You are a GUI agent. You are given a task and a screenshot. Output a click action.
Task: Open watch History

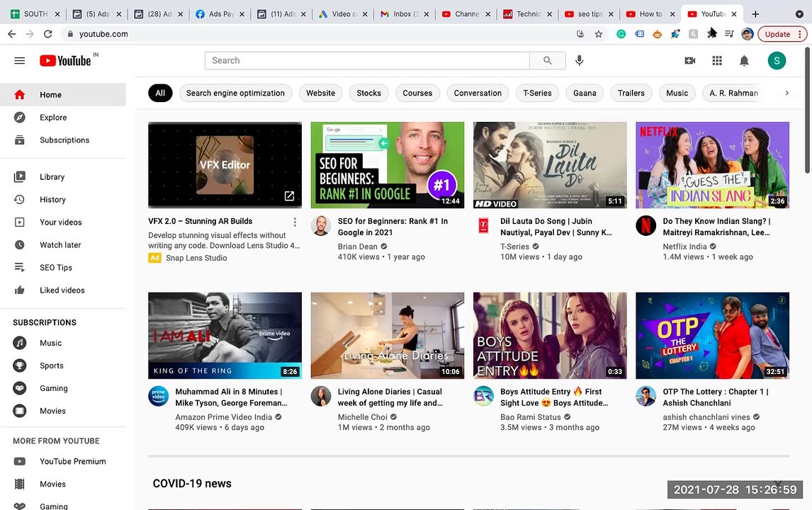pos(62,200)
